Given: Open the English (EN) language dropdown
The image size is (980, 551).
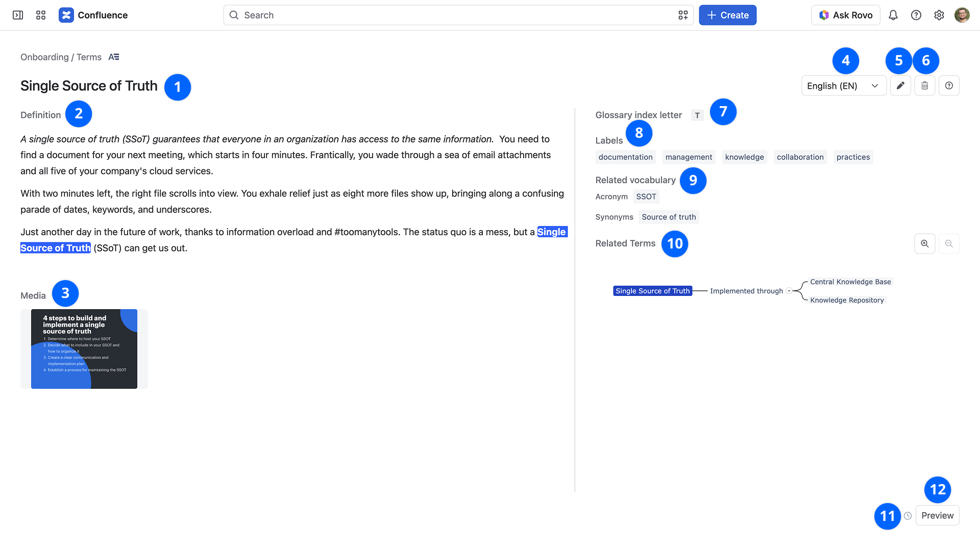Looking at the screenshot, I should coord(844,86).
